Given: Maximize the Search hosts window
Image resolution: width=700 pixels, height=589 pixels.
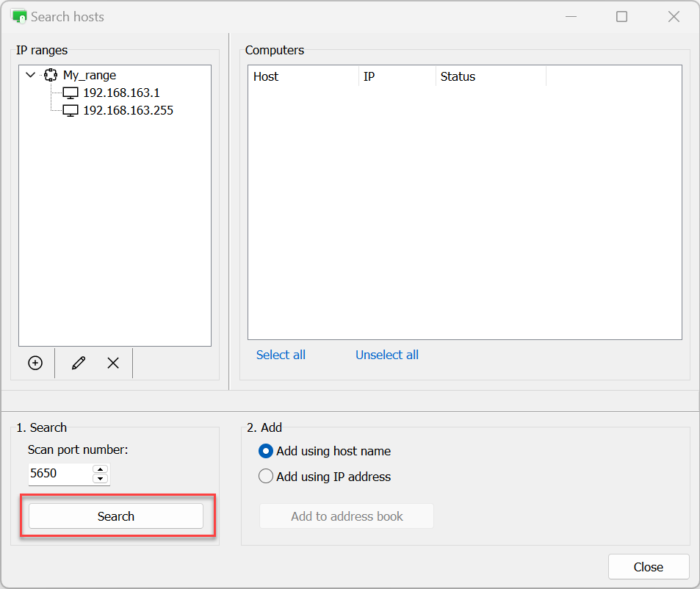Looking at the screenshot, I should click(621, 16).
